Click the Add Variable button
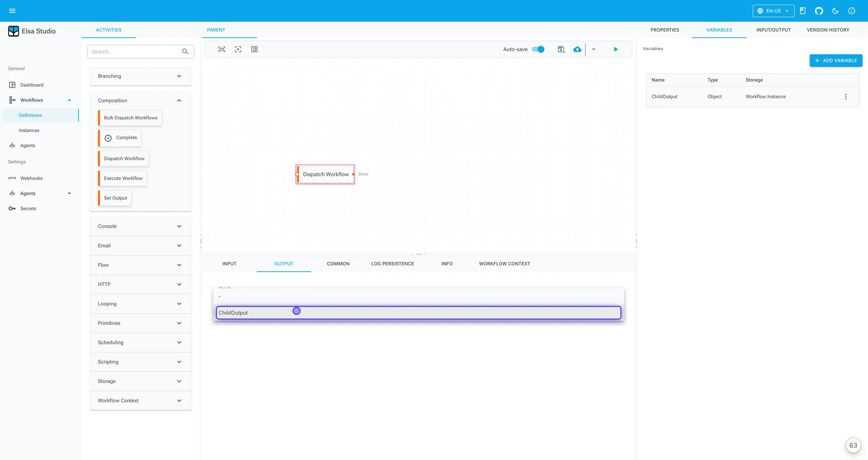This screenshot has width=868, height=460. click(x=836, y=61)
